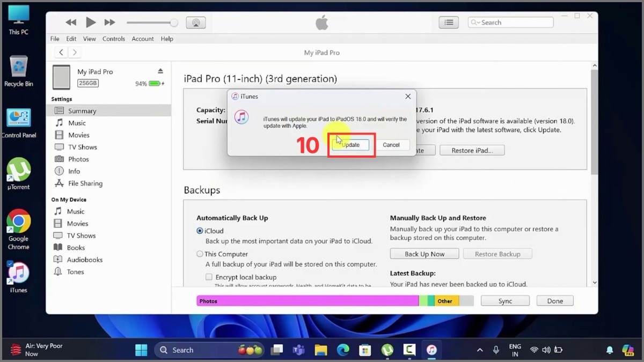Open the Google Chrome desktop shortcut
Screen dimensions: 644x362
pos(19,230)
